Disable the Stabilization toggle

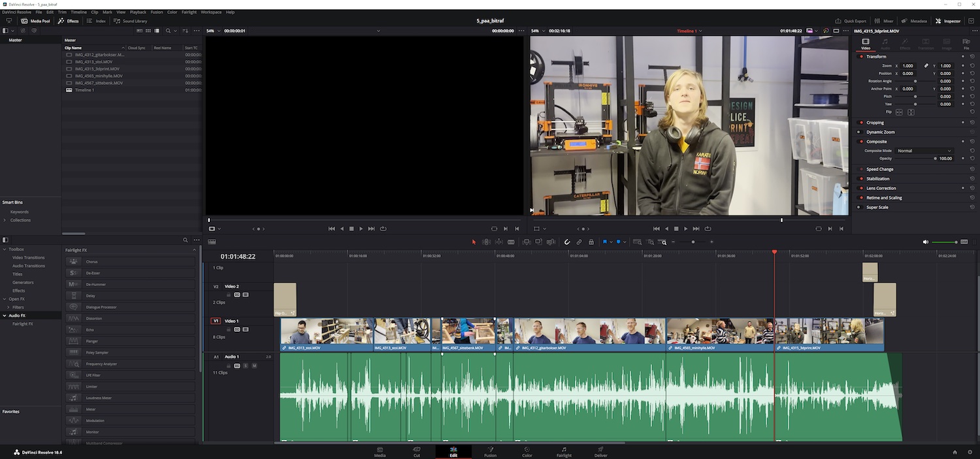(861, 179)
